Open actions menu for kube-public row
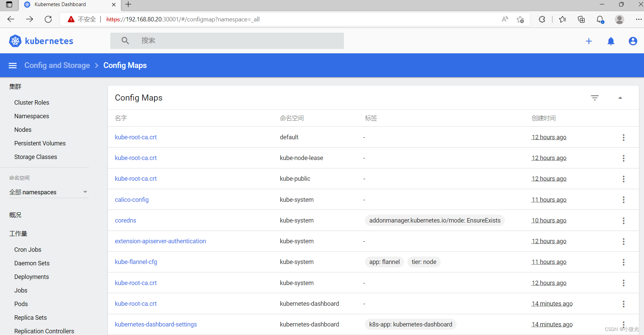Viewport: 644px width, 335px height. click(x=624, y=179)
